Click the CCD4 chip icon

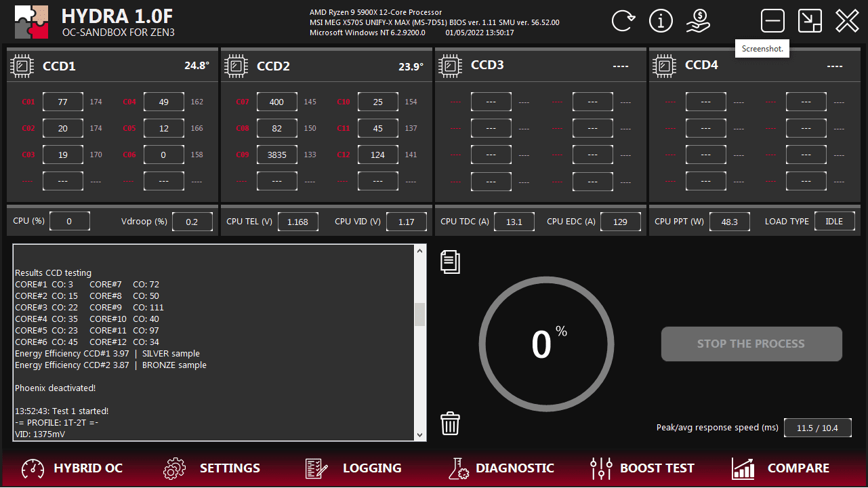[665, 66]
